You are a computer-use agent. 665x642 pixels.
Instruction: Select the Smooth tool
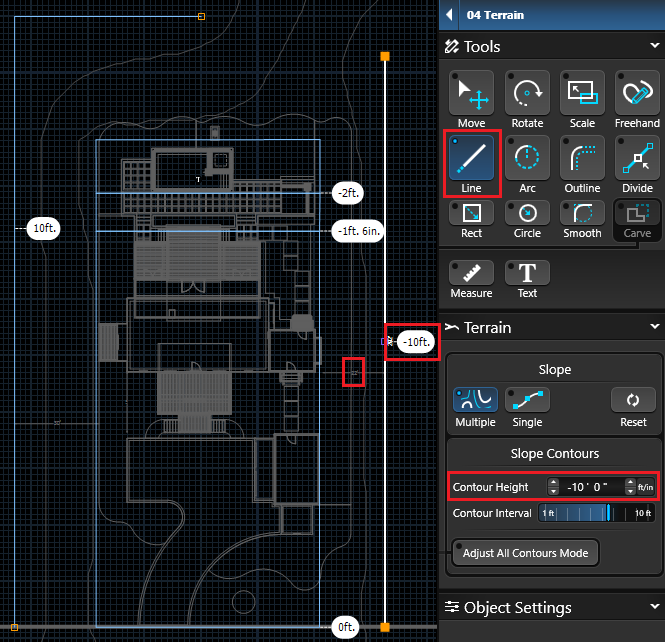(x=582, y=215)
